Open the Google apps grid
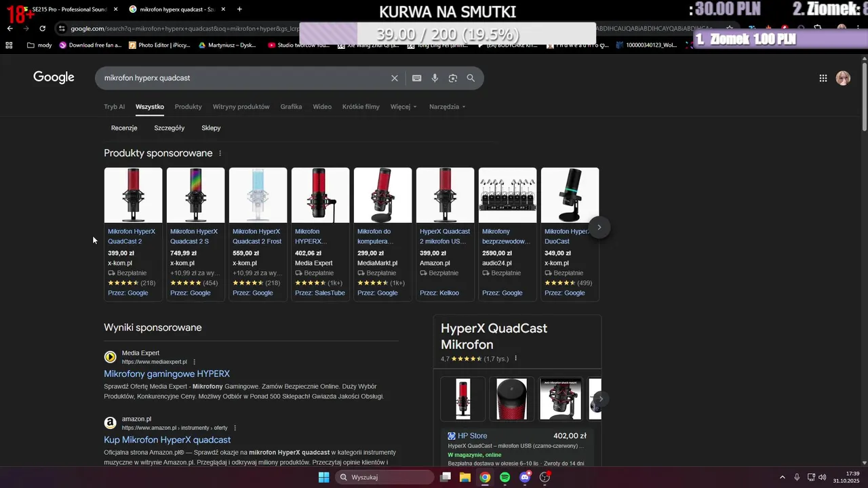This screenshot has width=868, height=488. coord(823,78)
